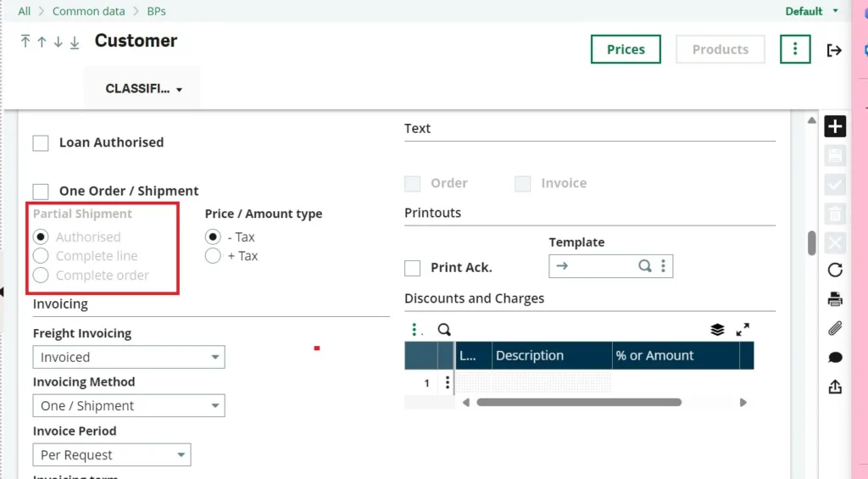Click Common data breadcrumb link
This screenshot has height=479, width=868.
(x=88, y=11)
